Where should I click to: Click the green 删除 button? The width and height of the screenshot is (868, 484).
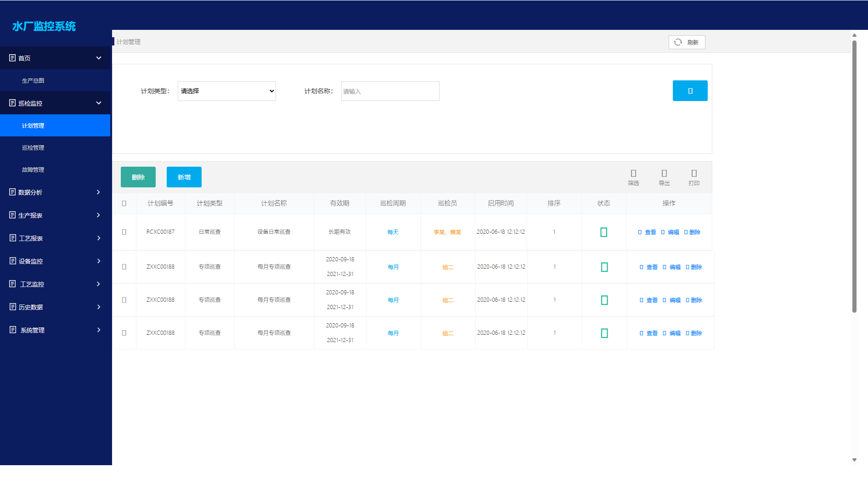point(138,177)
